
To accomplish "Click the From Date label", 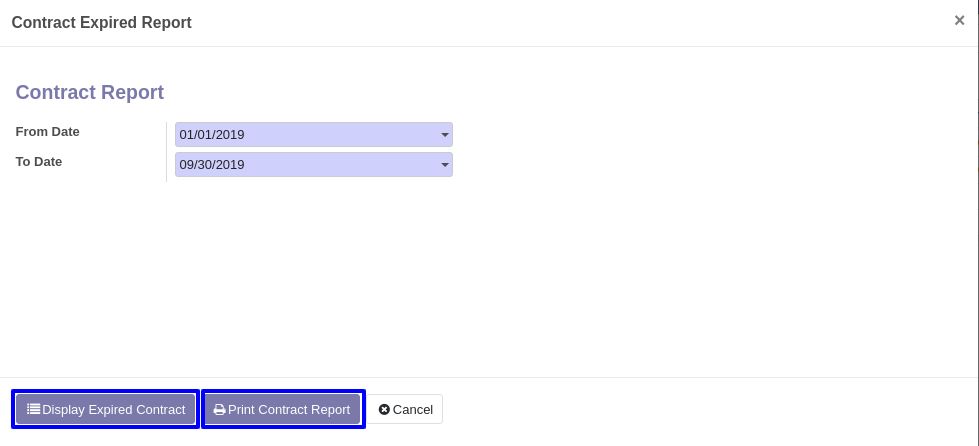I will pyautogui.click(x=47, y=132).
